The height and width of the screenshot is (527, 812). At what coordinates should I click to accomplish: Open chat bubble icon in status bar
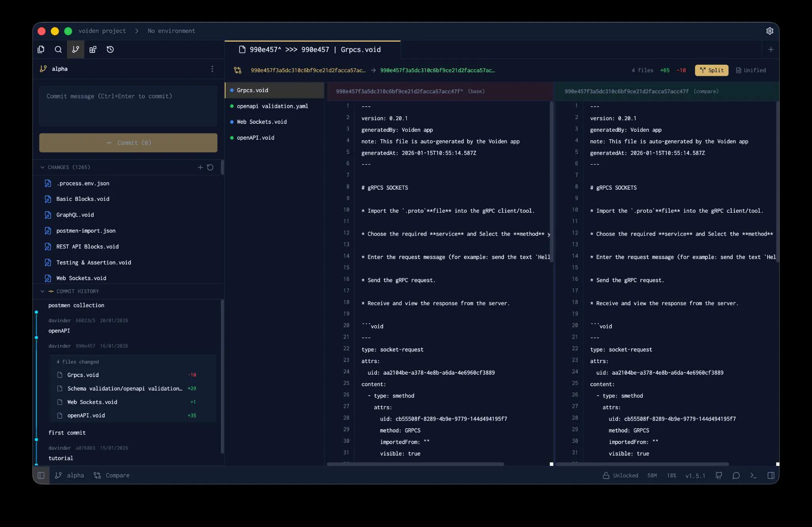(x=736, y=475)
